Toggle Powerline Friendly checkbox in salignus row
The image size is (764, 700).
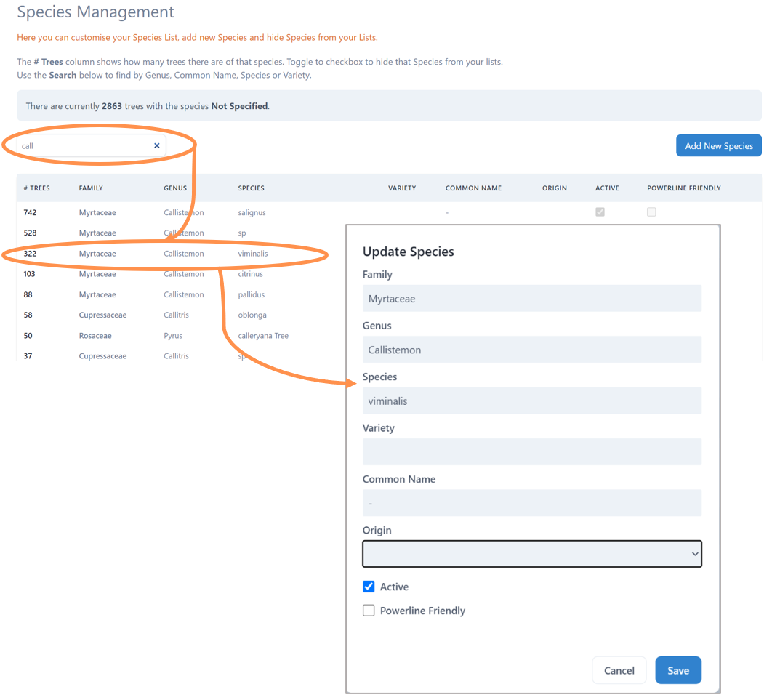pyautogui.click(x=651, y=212)
